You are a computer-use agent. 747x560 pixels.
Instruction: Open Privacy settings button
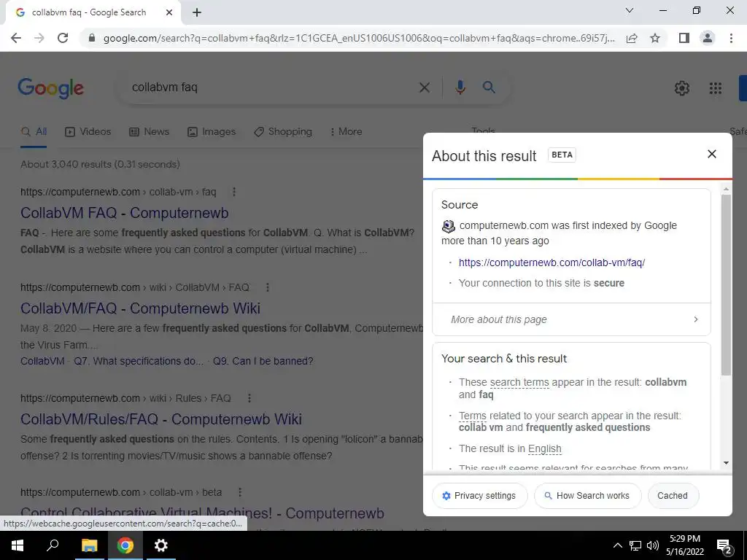tap(480, 496)
